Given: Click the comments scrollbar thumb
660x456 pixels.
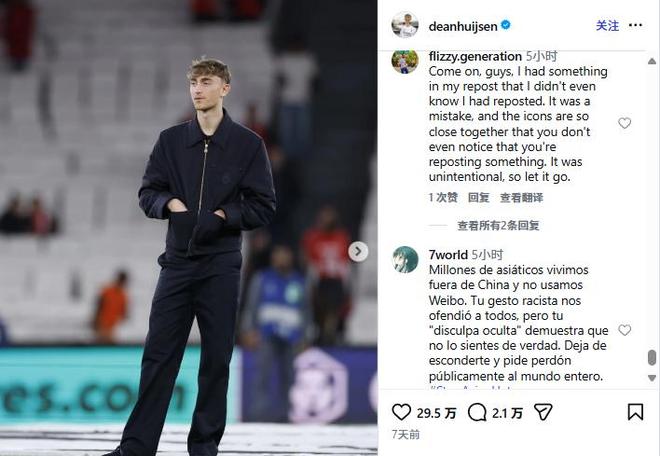Looking at the screenshot, I should point(652,357).
